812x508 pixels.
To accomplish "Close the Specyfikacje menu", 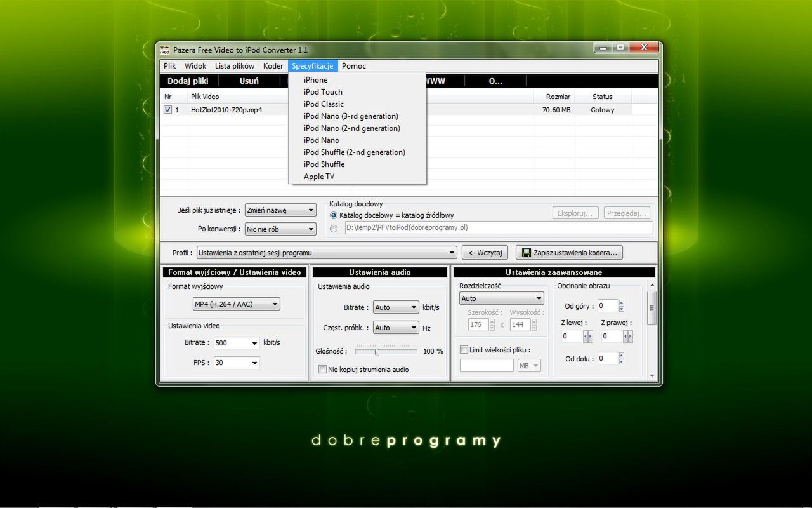I will pos(313,66).
